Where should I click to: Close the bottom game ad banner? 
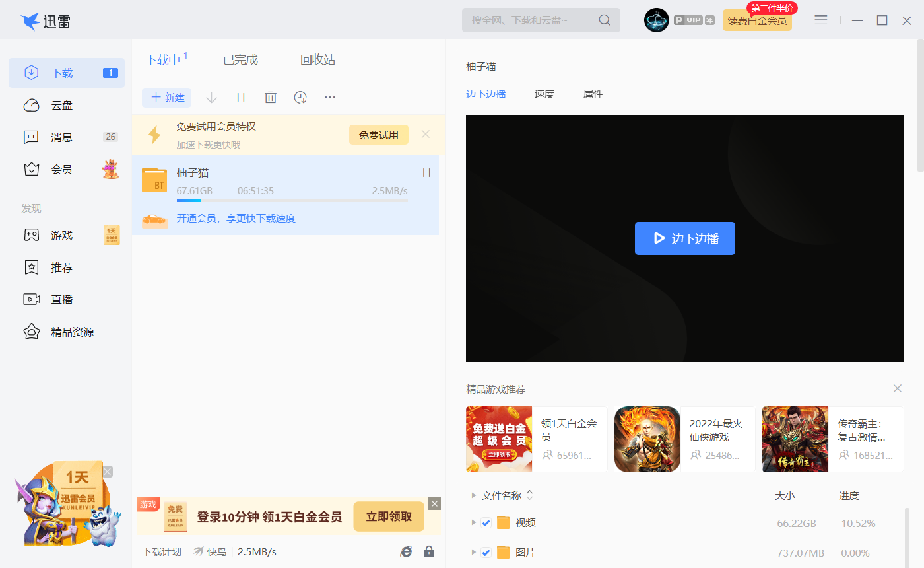coord(434,503)
